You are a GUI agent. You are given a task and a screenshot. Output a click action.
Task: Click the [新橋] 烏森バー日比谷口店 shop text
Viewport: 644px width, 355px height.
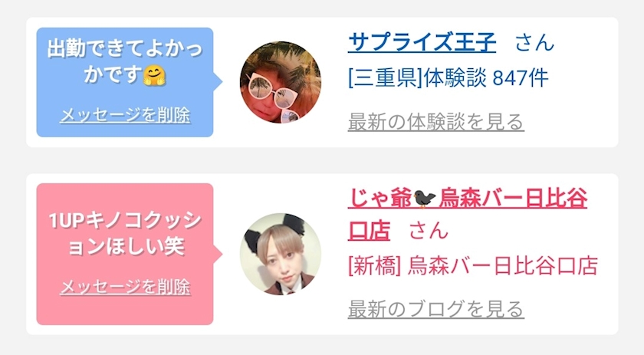pos(473,265)
